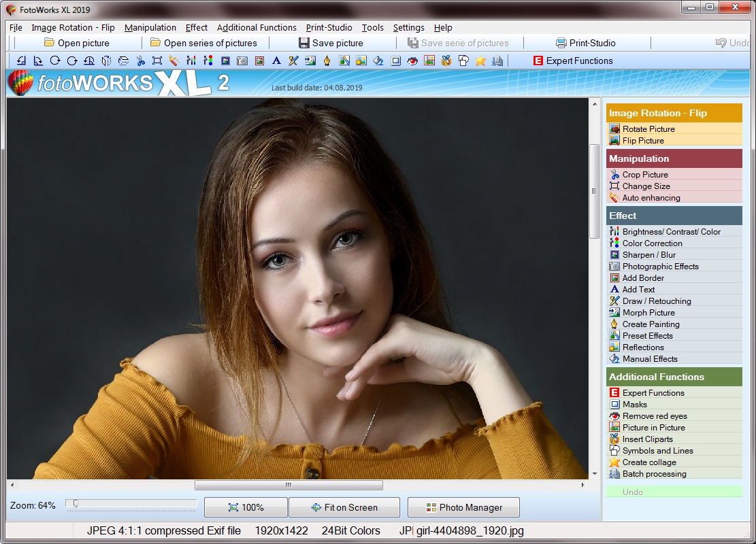Click the Add Text 'A' toolbar icon
756x544 pixels.
pos(276,61)
